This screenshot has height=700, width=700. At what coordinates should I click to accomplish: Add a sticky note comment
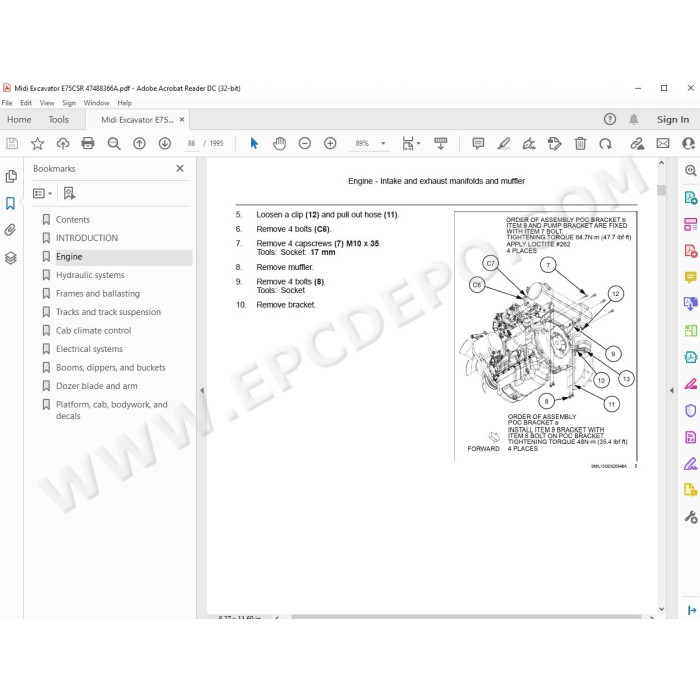(478, 143)
